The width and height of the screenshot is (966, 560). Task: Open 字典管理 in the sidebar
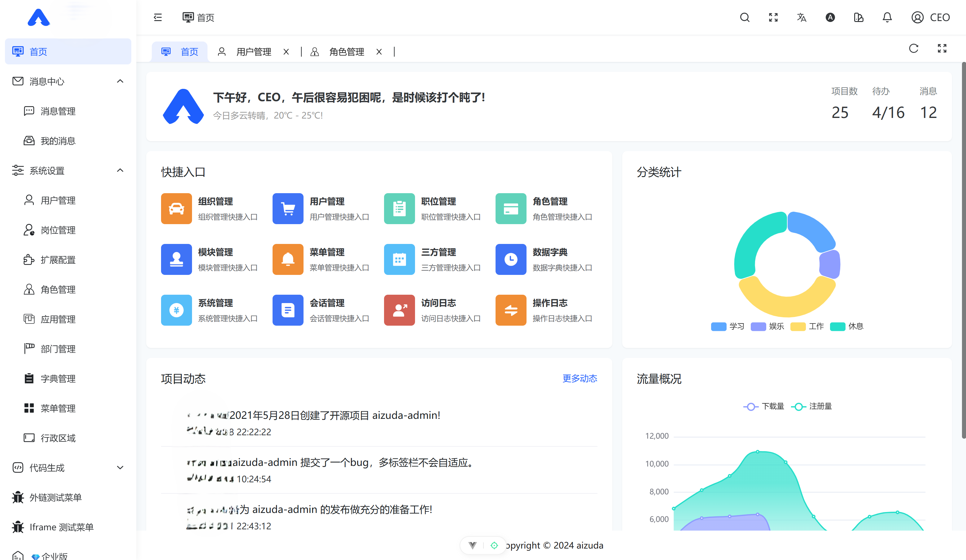(68, 378)
